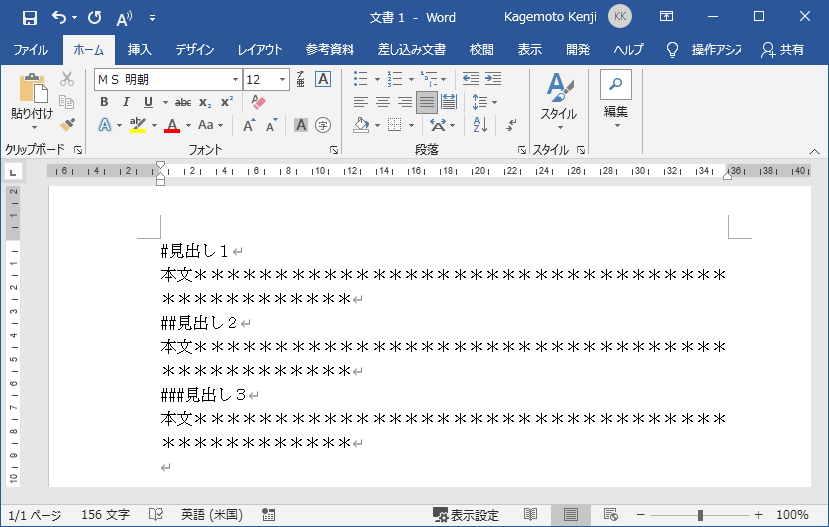Decrease paragraph indent

pyautogui.click(x=471, y=79)
